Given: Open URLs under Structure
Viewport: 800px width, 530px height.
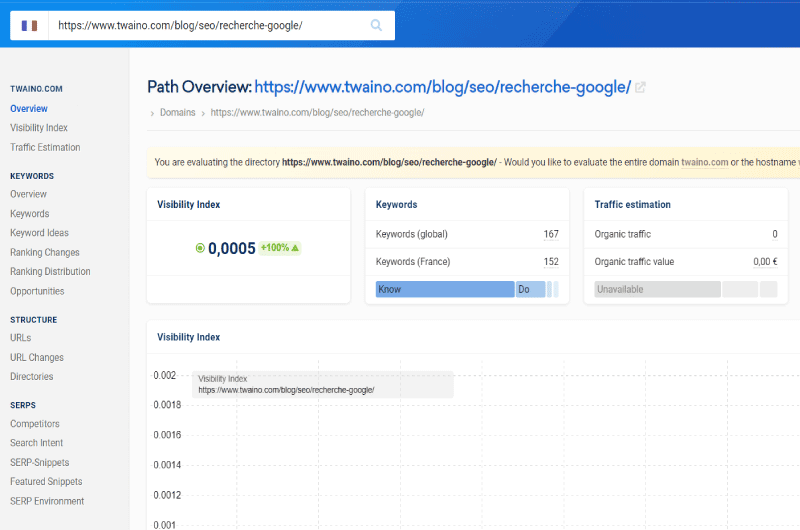Looking at the screenshot, I should coord(20,338).
